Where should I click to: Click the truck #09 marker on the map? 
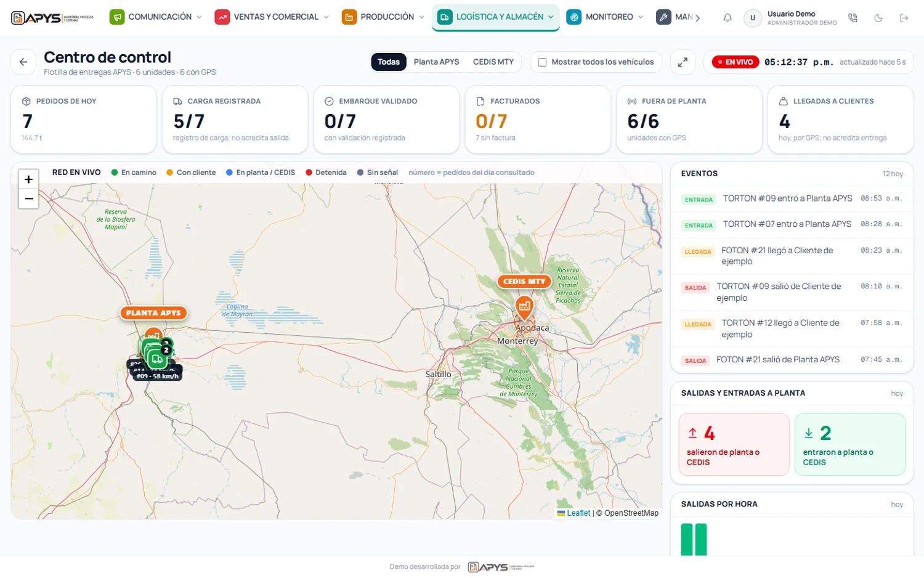(x=158, y=359)
